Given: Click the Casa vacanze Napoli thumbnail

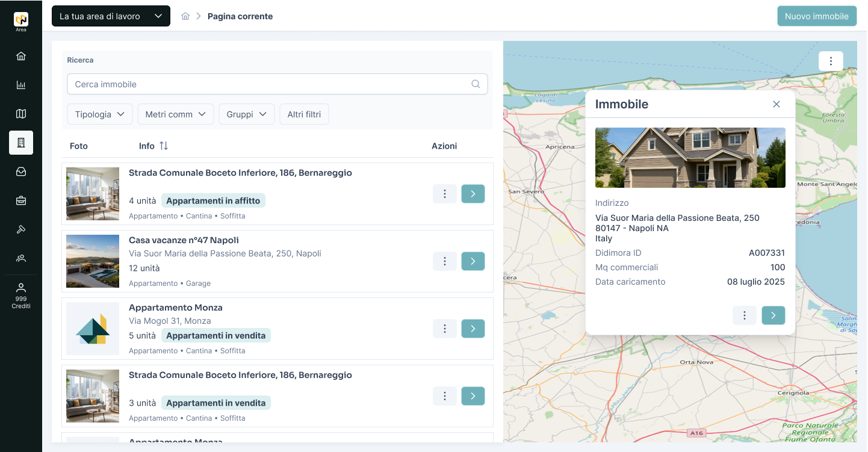Looking at the screenshot, I should [93, 261].
